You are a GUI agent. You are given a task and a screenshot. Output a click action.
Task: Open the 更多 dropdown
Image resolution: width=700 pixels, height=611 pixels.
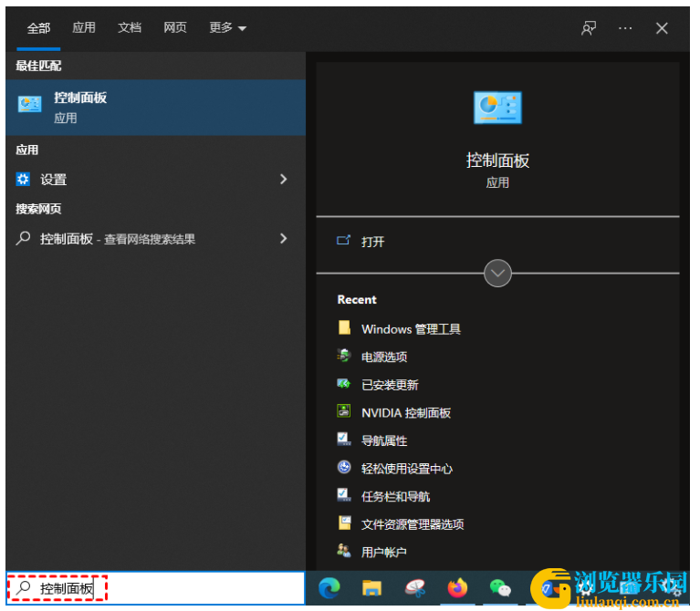[227, 27]
